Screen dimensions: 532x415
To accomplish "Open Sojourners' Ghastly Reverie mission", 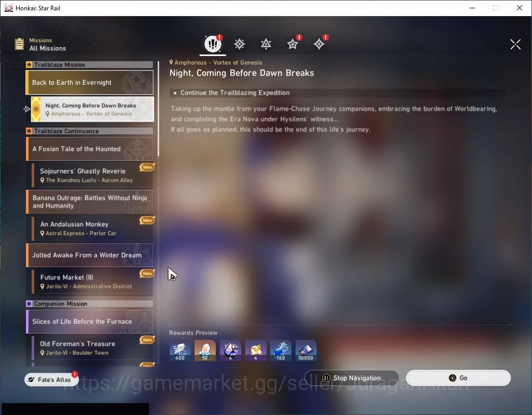I will pos(92,175).
